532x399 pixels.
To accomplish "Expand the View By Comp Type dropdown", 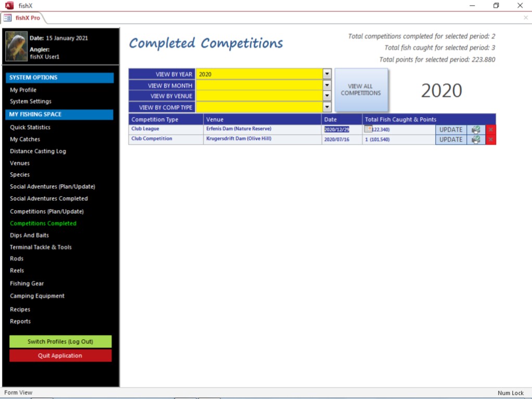I will [x=327, y=107].
